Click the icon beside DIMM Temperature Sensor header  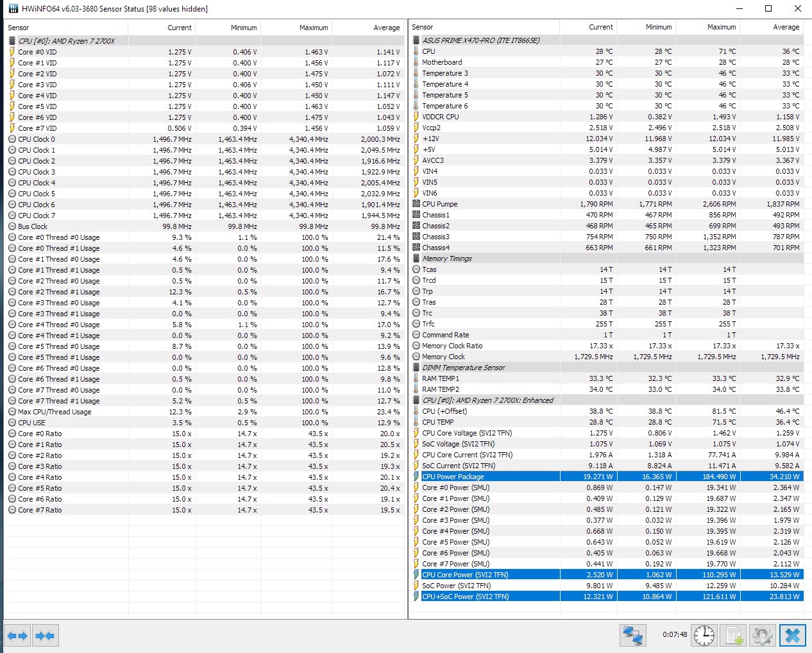[x=416, y=368]
